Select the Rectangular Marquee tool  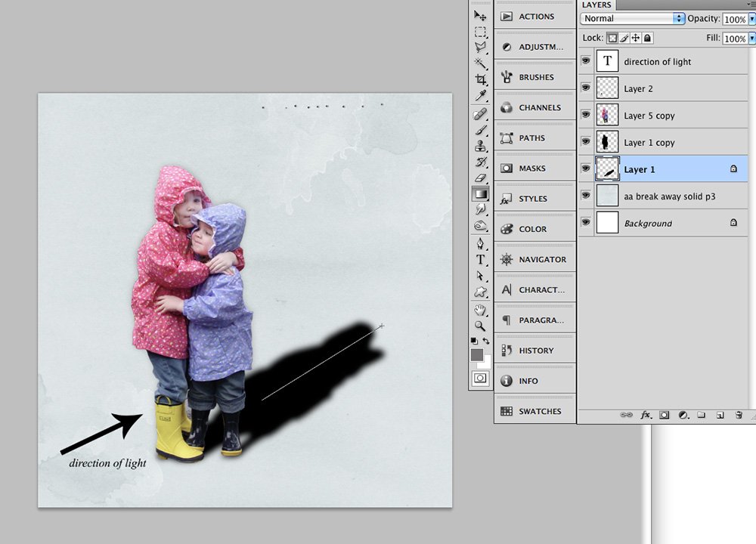(x=480, y=32)
